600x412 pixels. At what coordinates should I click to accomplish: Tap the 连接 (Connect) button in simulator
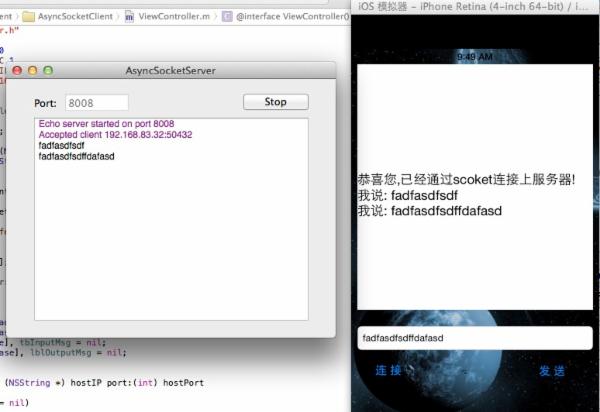click(x=388, y=371)
